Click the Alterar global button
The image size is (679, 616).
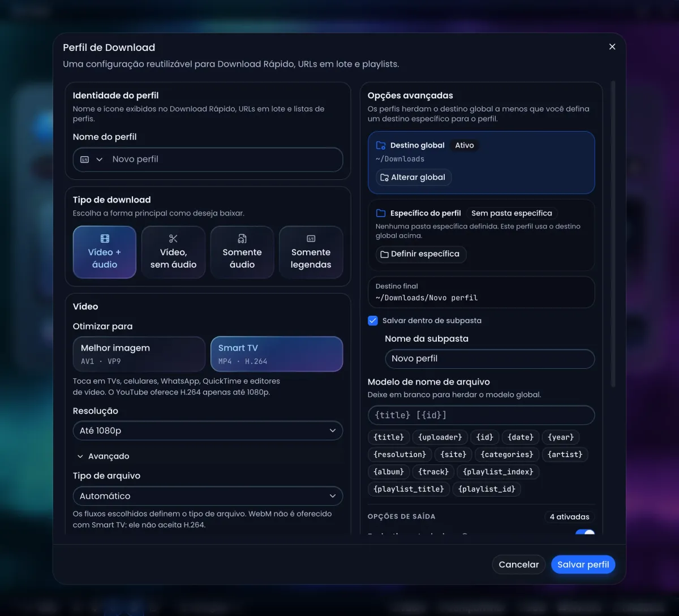click(413, 178)
